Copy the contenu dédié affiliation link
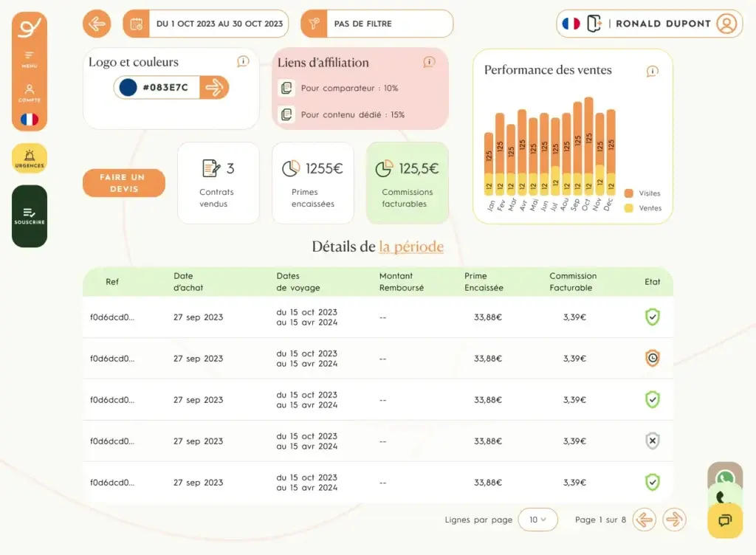Image resolution: width=756 pixels, height=555 pixels. pyautogui.click(x=286, y=114)
